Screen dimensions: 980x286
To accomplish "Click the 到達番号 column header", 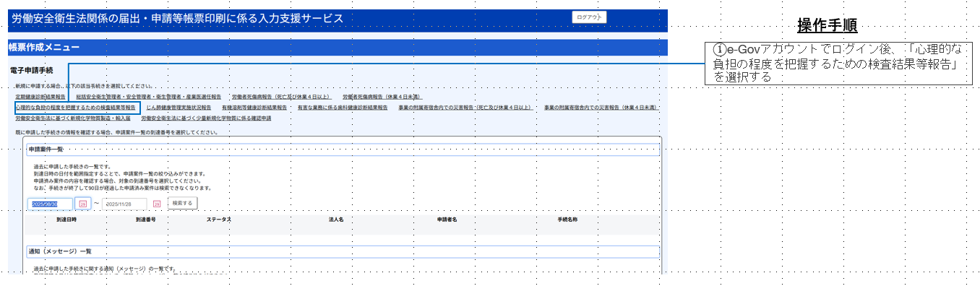I will click(146, 219).
